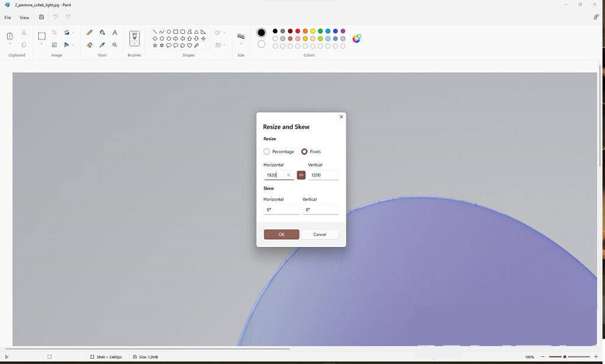
Task: Open the File menu
Action: [x=8, y=17]
